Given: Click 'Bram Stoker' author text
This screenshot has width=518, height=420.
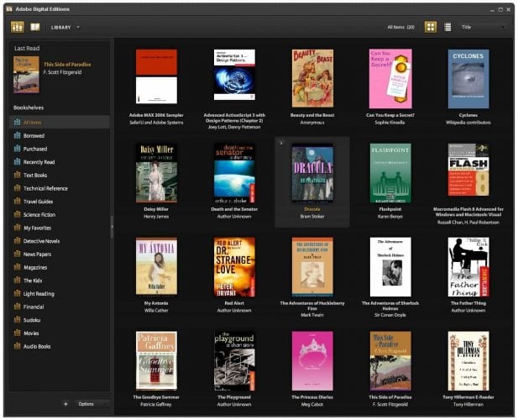Looking at the screenshot, I should 312,217.
